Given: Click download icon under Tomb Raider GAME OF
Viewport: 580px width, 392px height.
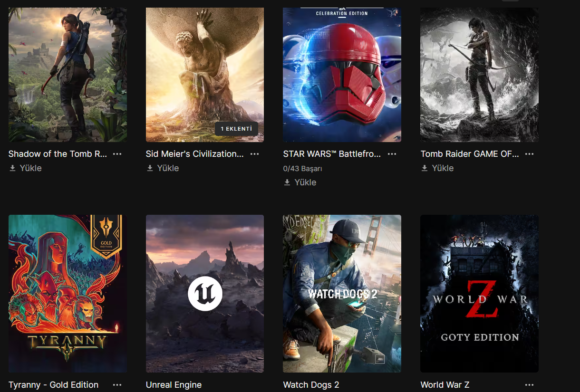Looking at the screenshot, I should click(425, 168).
